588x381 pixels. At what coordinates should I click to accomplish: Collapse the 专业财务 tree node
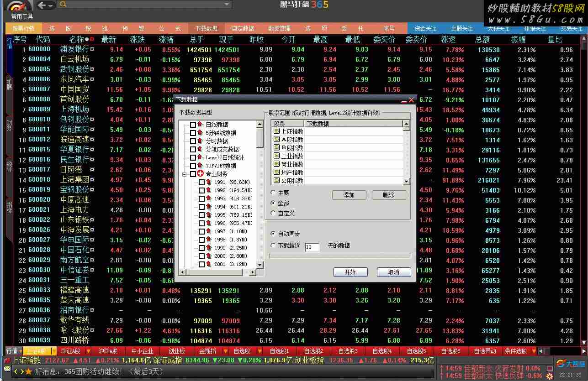coord(185,174)
